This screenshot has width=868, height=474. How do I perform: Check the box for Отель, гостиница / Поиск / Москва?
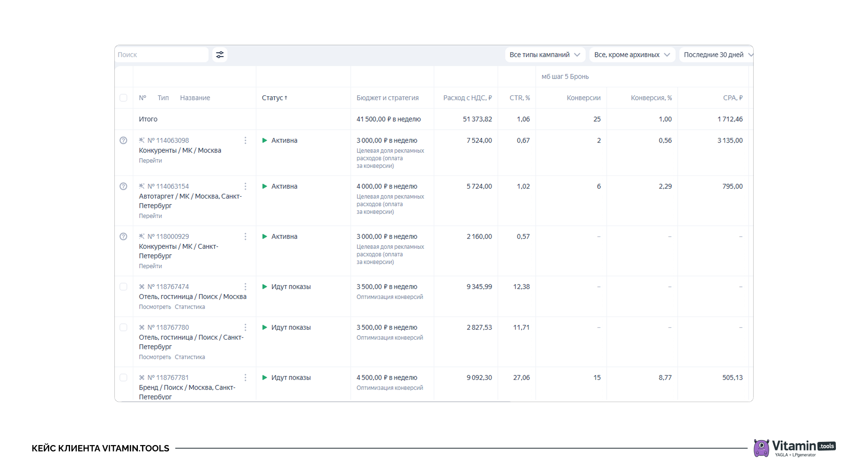[x=123, y=287]
